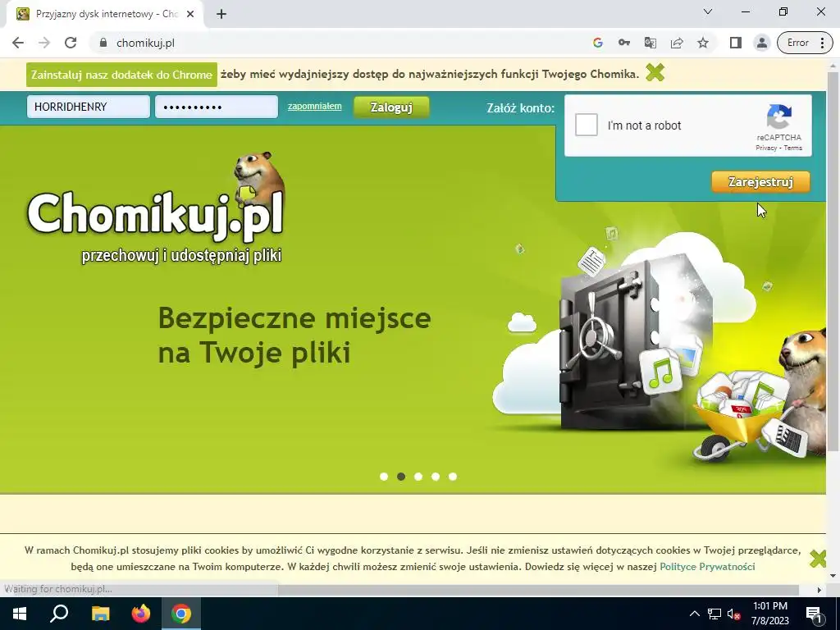Click the HORRIDHENRY username field

pos(89,107)
